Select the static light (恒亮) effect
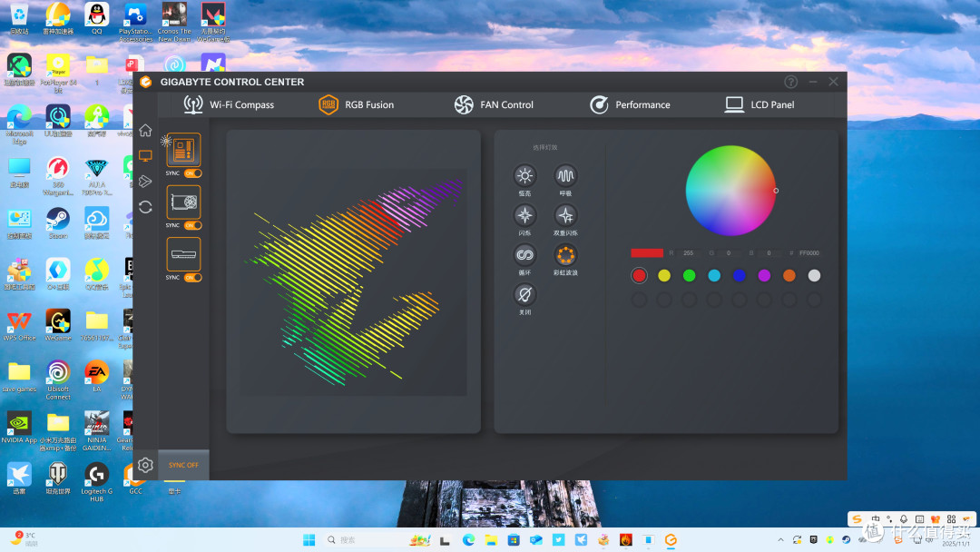This screenshot has height=552, width=980. 524,175
